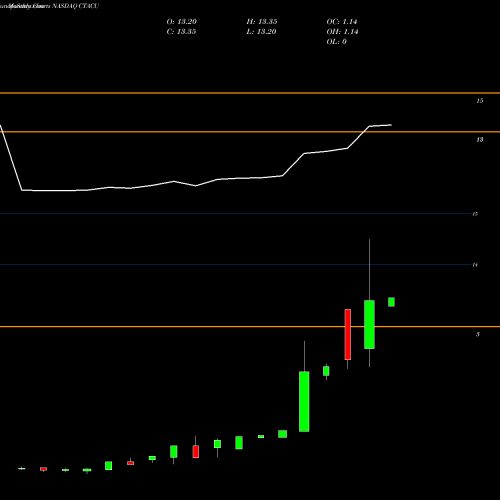This screenshot has height=500, width=500.
Task: Click the OC: 1.14 reading
Action: pyautogui.click(x=342, y=22)
